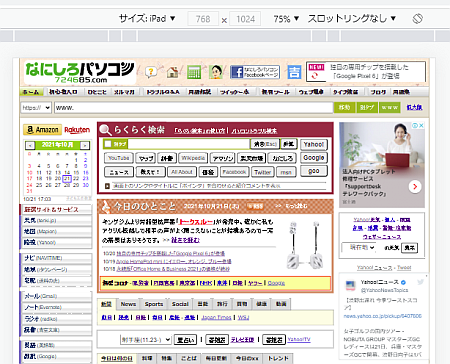The image size is (450, 364).
Task: Click the green 別タブ button by URL bar
Action: (367, 108)
